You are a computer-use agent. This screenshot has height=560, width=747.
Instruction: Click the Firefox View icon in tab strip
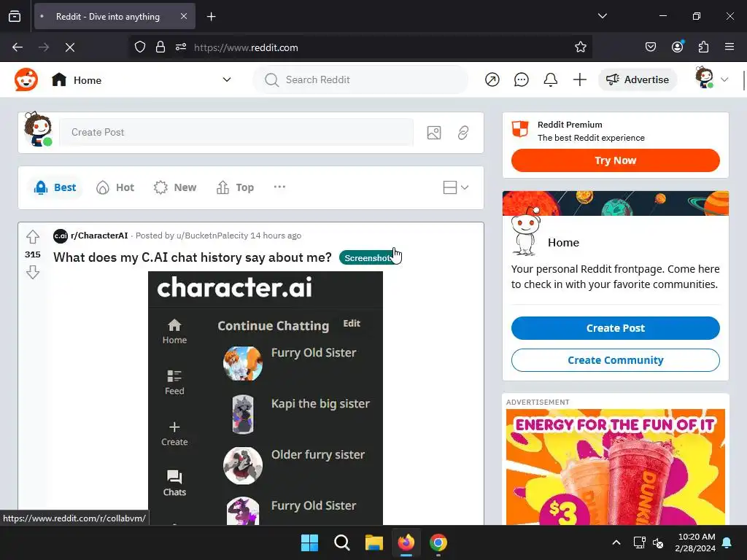pyautogui.click(x=15, y=16)
